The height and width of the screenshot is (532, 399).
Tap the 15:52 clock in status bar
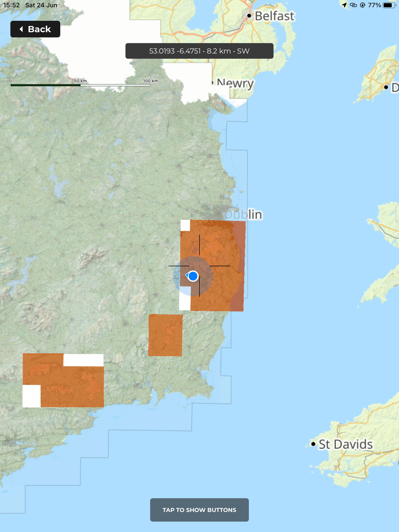tap(11, 5)
